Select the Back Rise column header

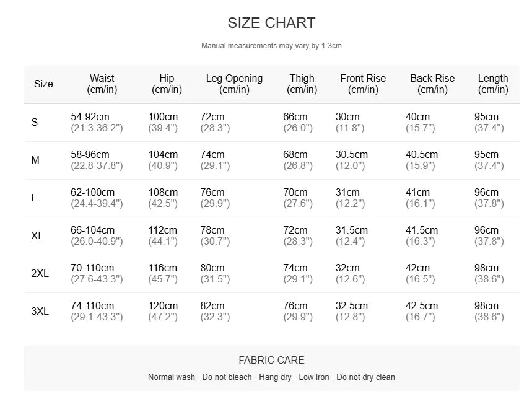[x=432, y=84]
